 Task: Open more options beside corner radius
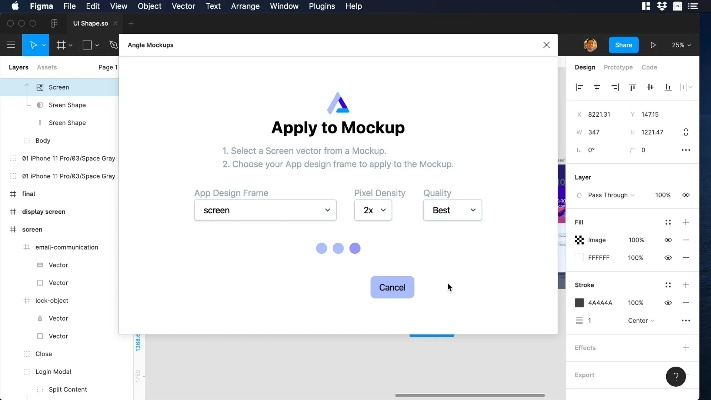coord(686,150)
